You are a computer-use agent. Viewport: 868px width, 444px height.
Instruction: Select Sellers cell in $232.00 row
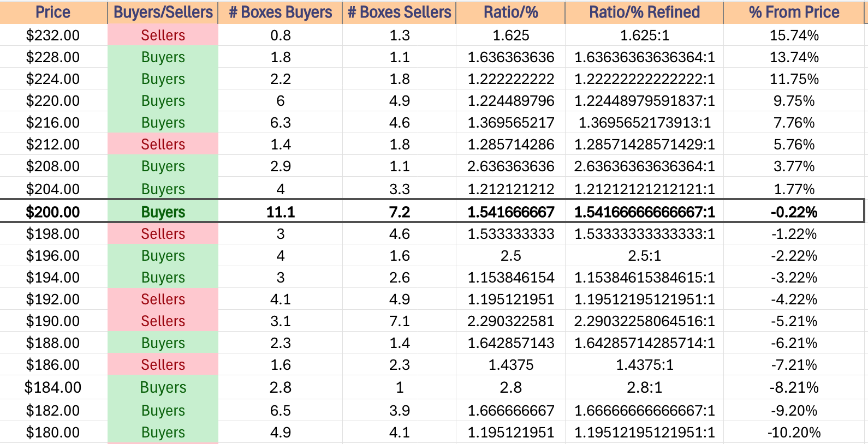(163, 35)
